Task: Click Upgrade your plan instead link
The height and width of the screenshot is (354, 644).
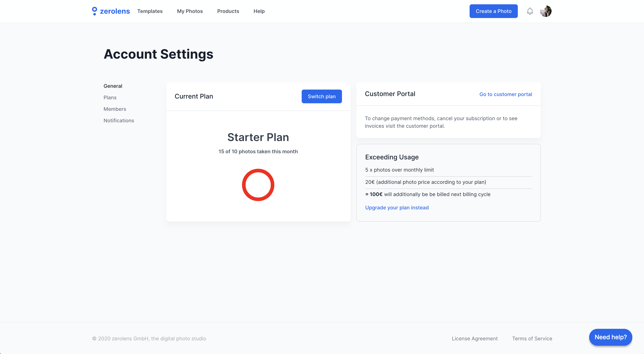Action: pyautogui.click(x=397, y=208)
